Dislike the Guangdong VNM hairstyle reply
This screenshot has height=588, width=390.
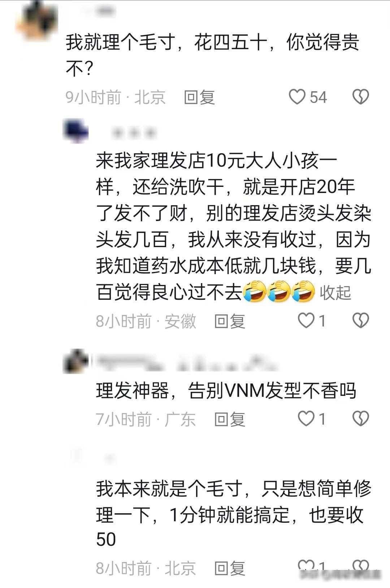pos(360,418)
